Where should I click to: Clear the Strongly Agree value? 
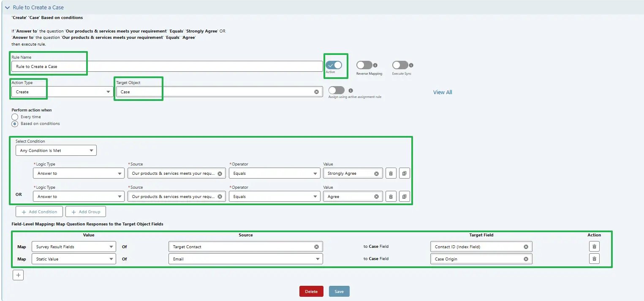(376, 174)
